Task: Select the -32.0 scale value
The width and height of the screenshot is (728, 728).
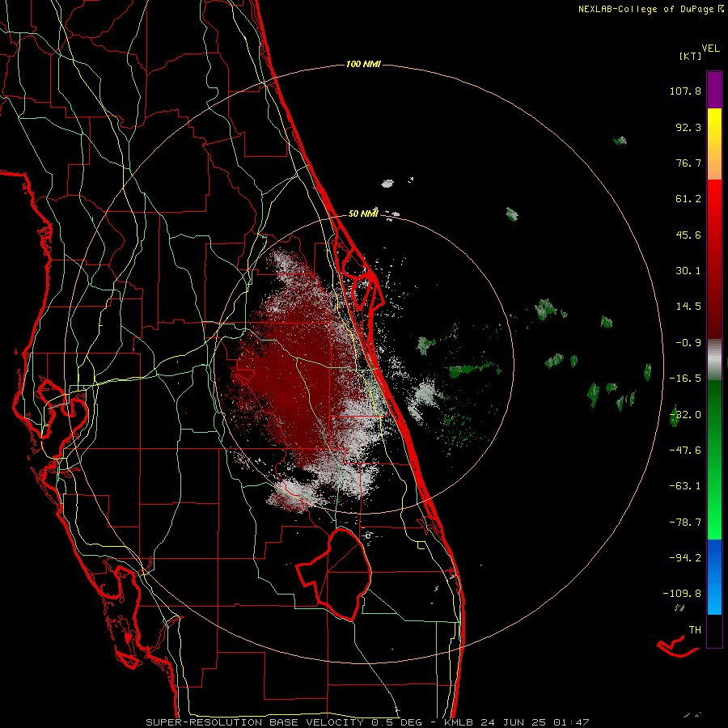Action: [x=685, y=415]
